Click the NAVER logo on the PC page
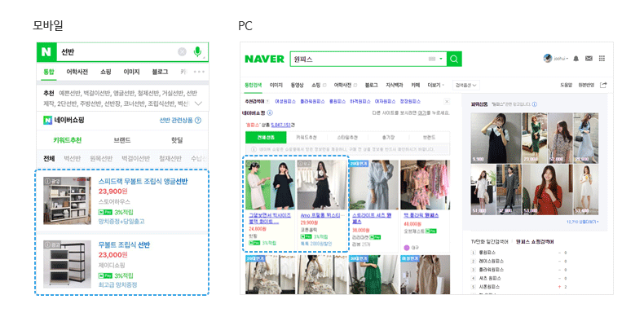This screenshot has width=644, height=326. (264, 59)
